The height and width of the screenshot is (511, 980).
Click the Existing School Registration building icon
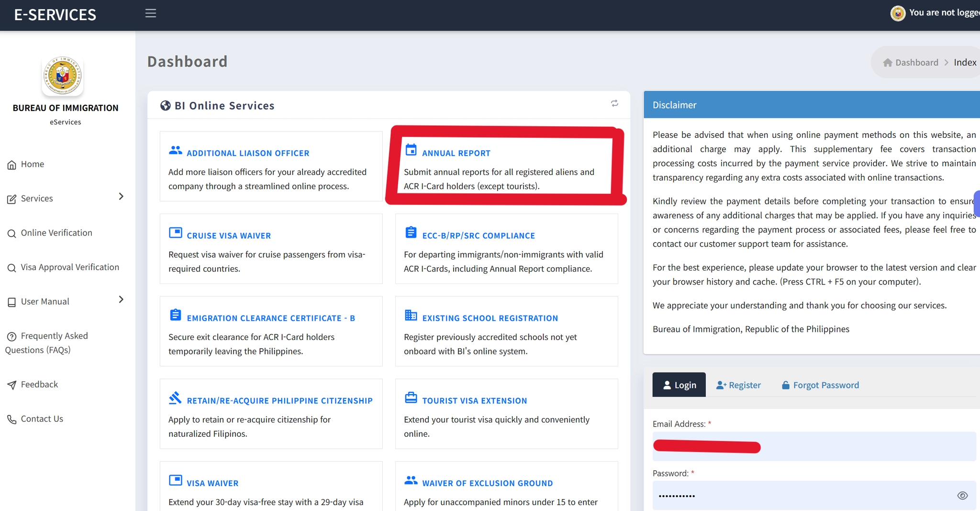coord(411,315)
